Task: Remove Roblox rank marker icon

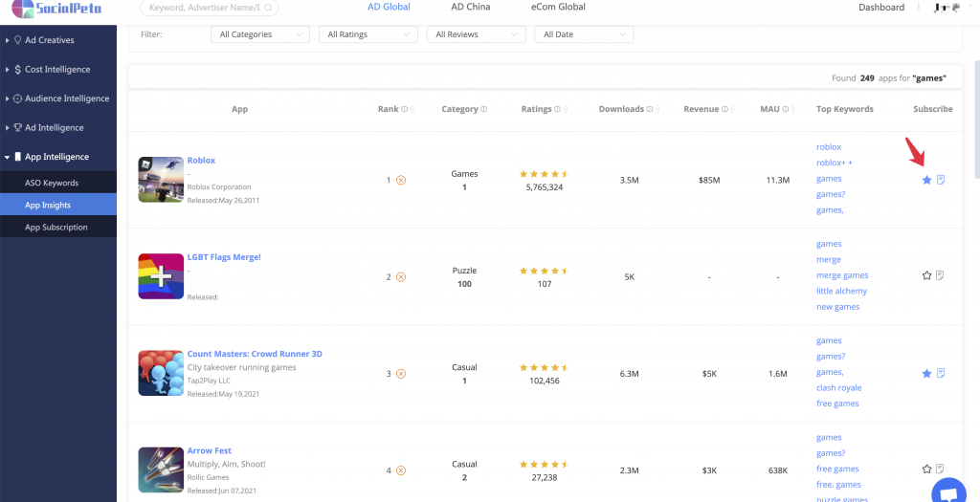Action: [x=401, y=180]
